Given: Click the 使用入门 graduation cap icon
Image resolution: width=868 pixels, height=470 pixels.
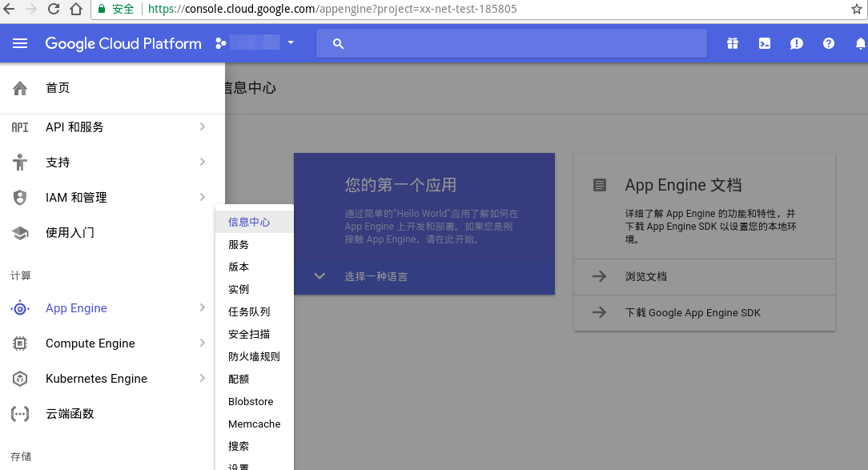Looking at the screenshot, I should pyautogui.click(x=20, y=233).
